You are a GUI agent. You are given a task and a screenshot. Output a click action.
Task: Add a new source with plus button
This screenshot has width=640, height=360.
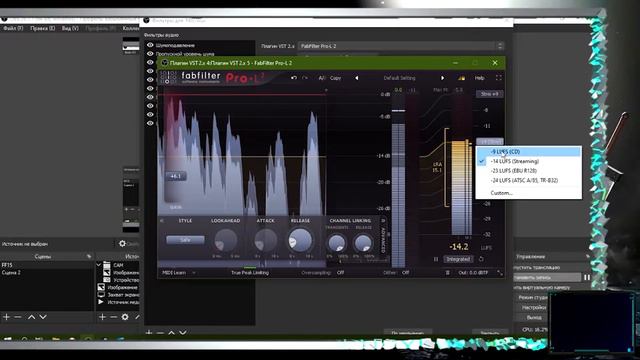[x=102, y=317]
